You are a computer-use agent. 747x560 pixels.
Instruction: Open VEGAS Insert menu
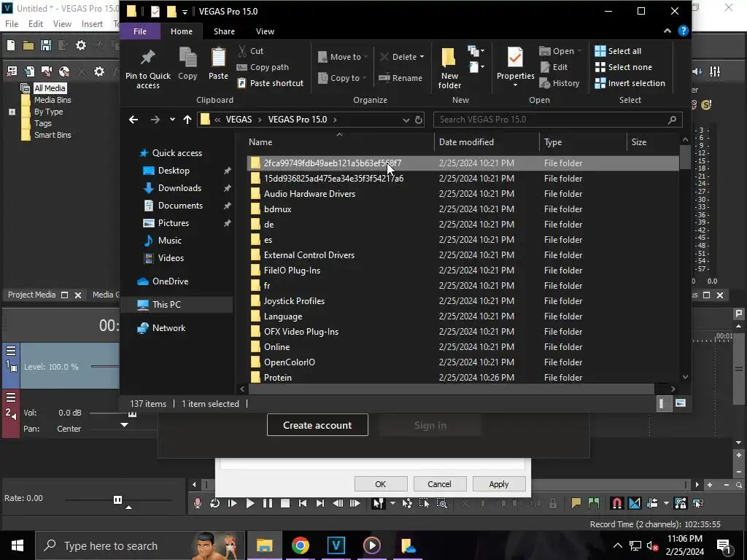pyautogui.click(x=92, y=24)
